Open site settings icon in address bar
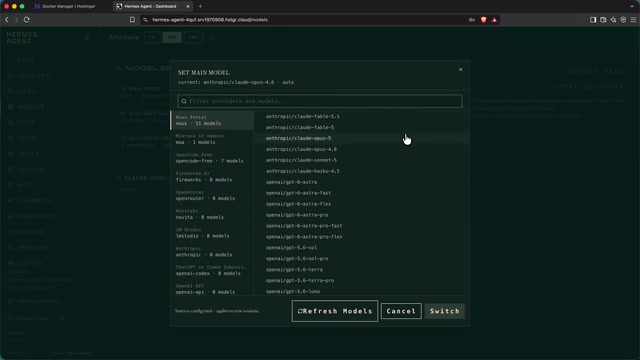Image resolution: width=640 pixels, height=360 pixels. click(145, 20)
